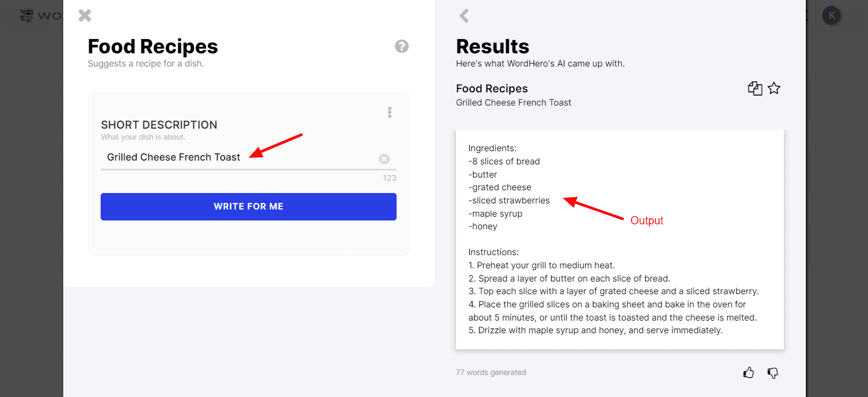
Task: Clear the short description input field
Action: [x=384, y=159]
